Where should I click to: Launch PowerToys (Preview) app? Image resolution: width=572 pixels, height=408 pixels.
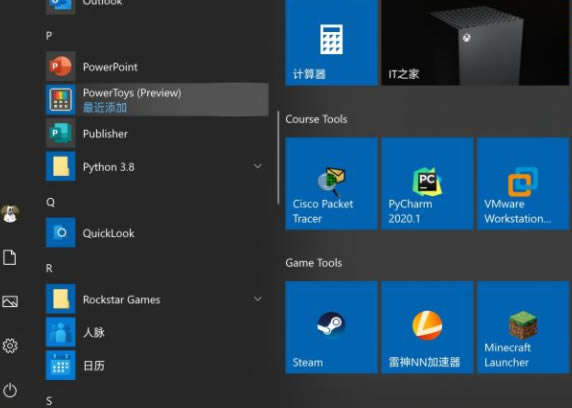(x=157, y=100)
